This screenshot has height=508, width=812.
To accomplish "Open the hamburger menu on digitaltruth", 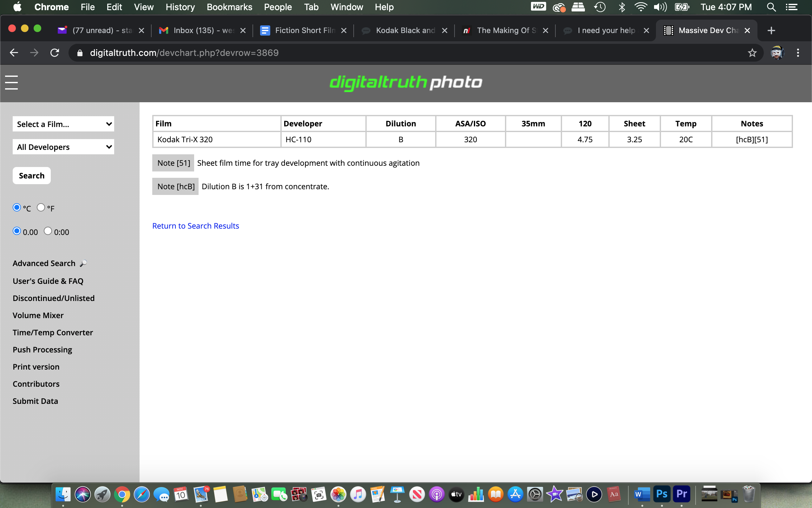I will coord(11,82).
